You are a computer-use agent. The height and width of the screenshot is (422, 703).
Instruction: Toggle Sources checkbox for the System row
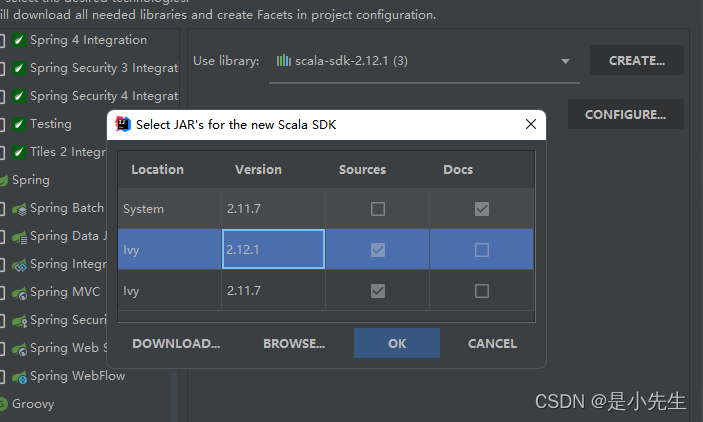[378, 209]
